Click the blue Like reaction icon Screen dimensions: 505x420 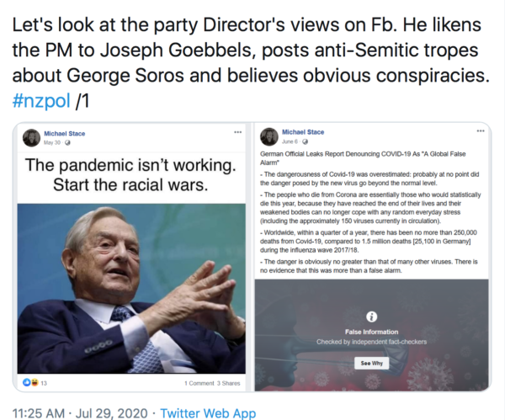pyautogui.click(x=27, y=382)
